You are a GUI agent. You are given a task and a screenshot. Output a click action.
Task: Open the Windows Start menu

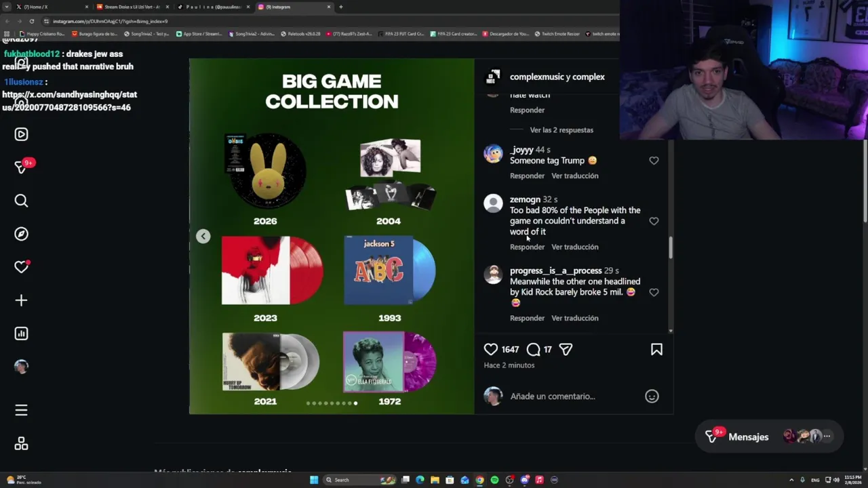click(x=314, y=480)
